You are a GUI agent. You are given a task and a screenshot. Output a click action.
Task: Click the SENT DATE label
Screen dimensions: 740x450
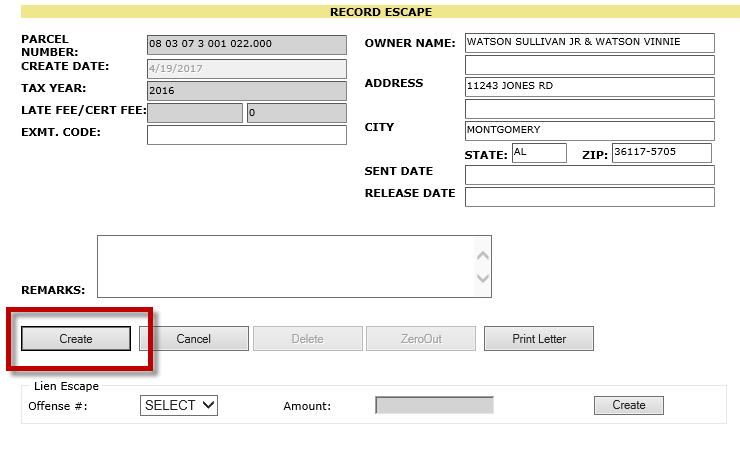click(x=399, y=171)
